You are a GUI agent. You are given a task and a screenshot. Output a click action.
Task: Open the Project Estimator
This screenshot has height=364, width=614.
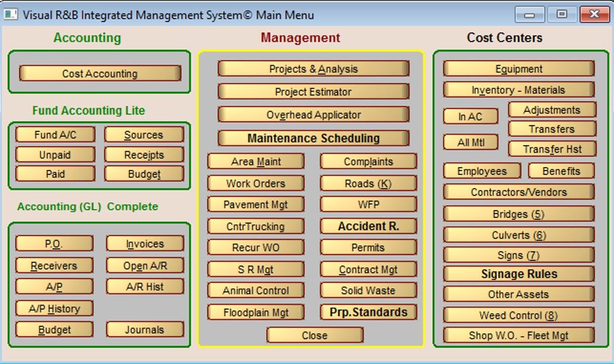click(313, 92)
